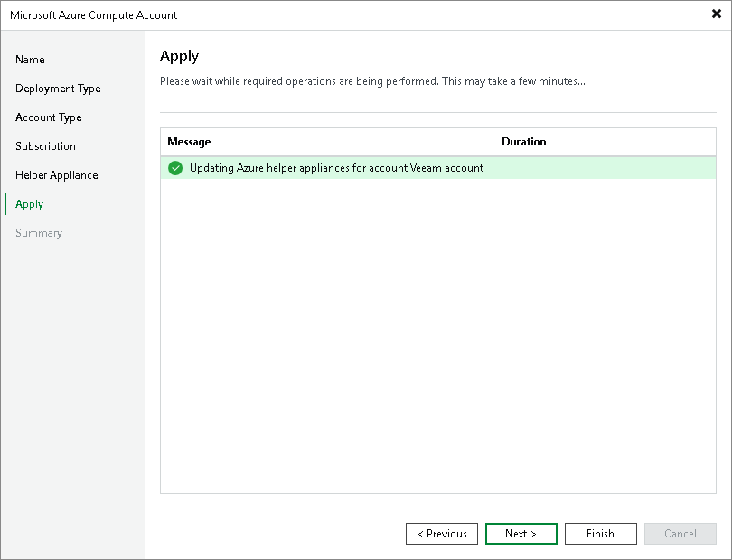Open the Helper Appliance step
This screenshot has height=560, width=732.
pyautogui.click(x=57, y=175)
